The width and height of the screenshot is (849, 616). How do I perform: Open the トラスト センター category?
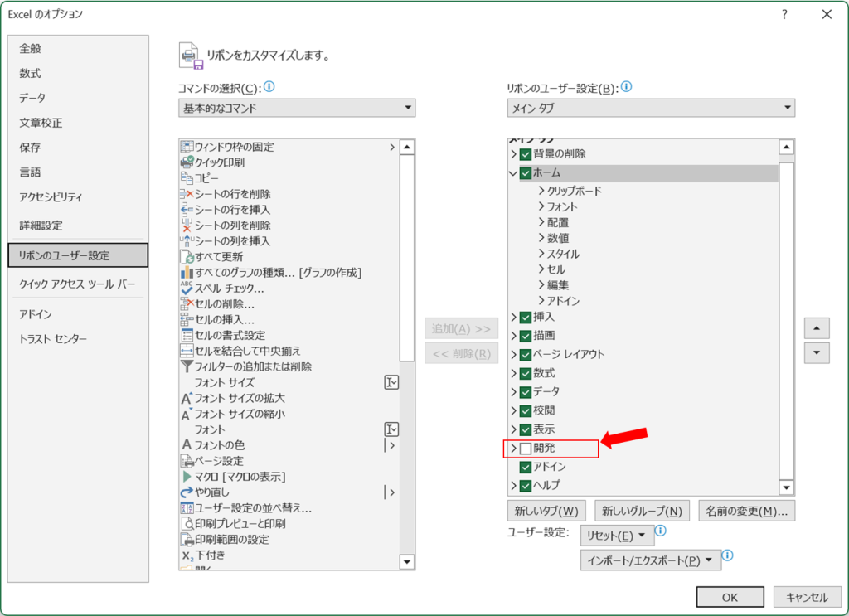click(x=53, y=339)
